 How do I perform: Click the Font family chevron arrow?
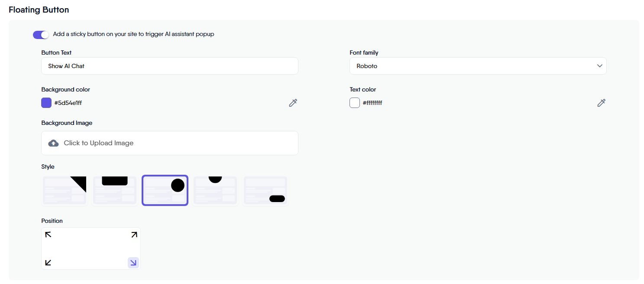[x=599, y=66]
